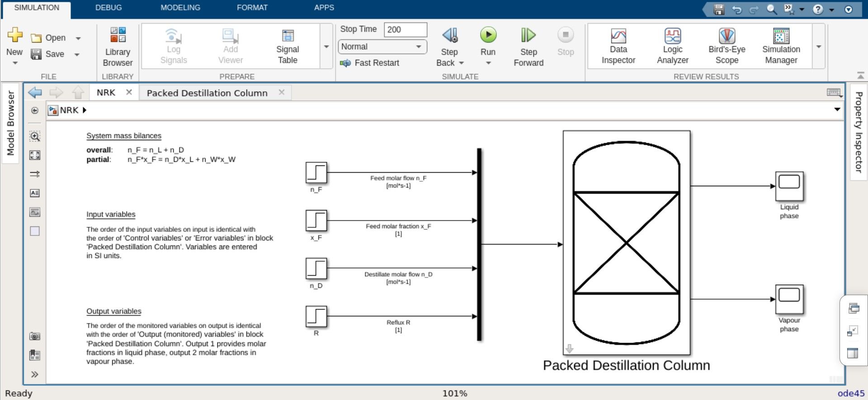
Task: Select the Liquid phase scope block
Action: (x=789, y=186)
